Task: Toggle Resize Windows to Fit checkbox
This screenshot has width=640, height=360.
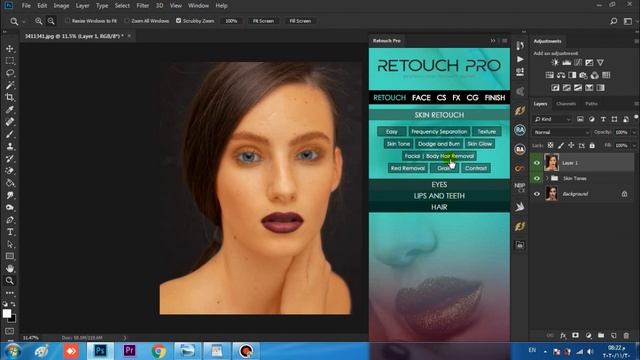Action: pyautogui.click(x=68, y=20)
